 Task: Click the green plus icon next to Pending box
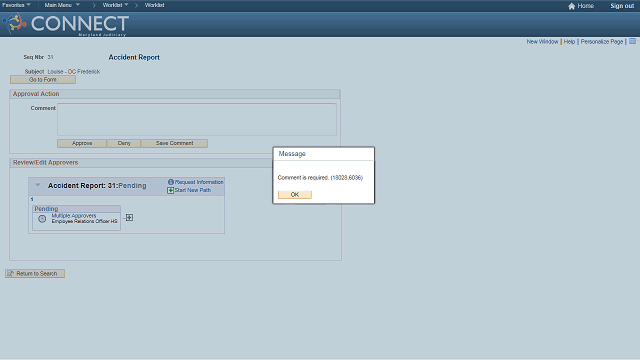point(129,218)
